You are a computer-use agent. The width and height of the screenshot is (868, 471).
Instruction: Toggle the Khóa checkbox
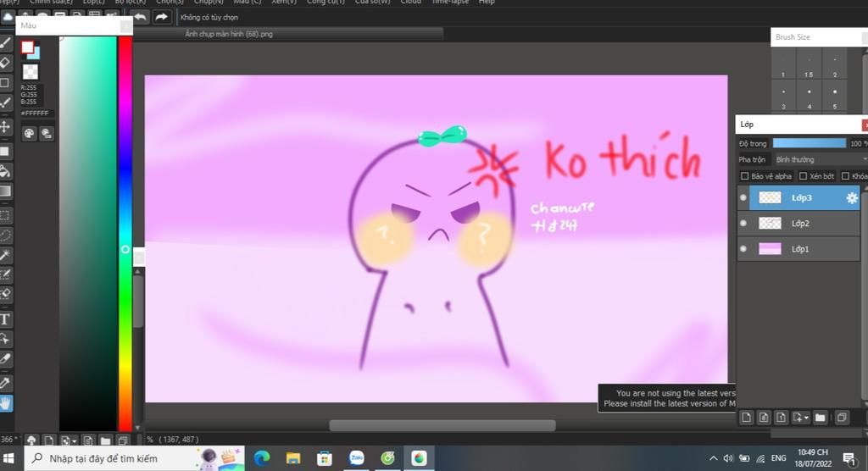tap(845, 176)
